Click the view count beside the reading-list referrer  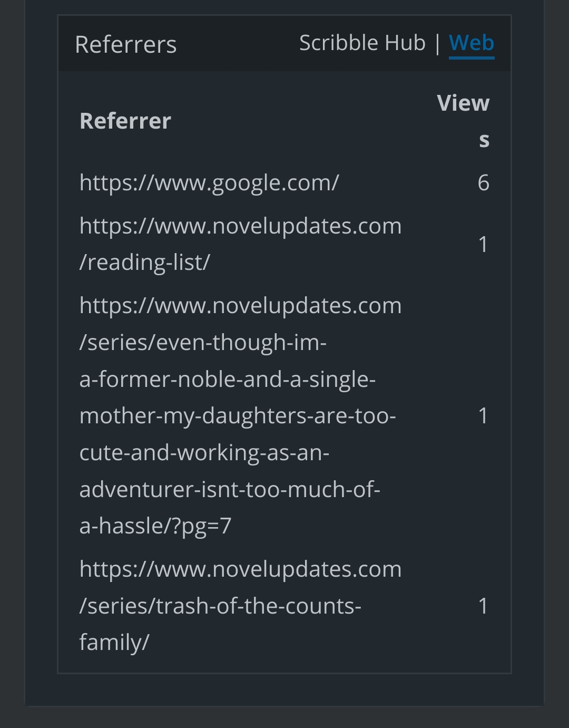pos(483,244)
